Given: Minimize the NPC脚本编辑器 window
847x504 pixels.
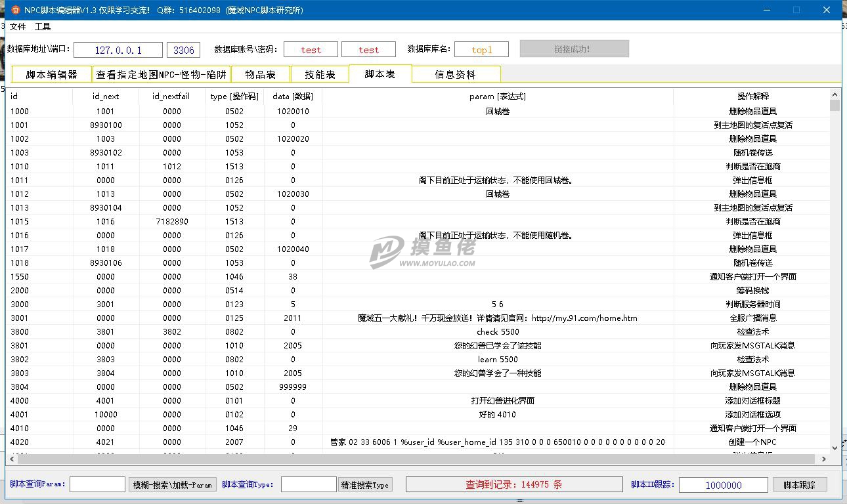Looking at the screenshot, I should point(767,10).
